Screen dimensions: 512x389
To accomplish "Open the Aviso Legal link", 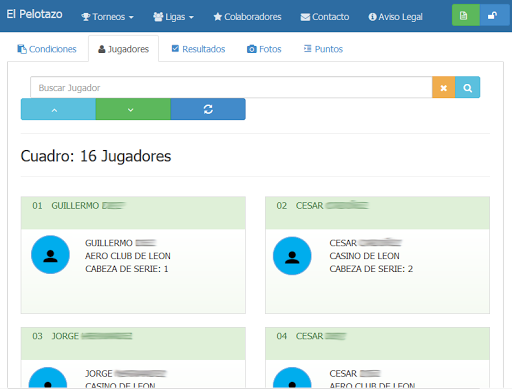I will point(395,17).
